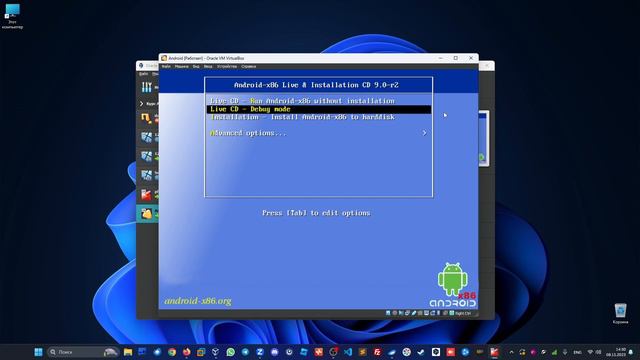Click the optical disk indicator in VM status bar
640x360 pixels.
395,313
